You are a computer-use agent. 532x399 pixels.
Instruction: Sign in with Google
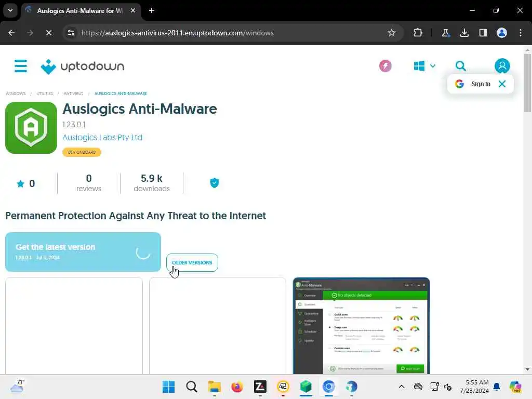474,84
